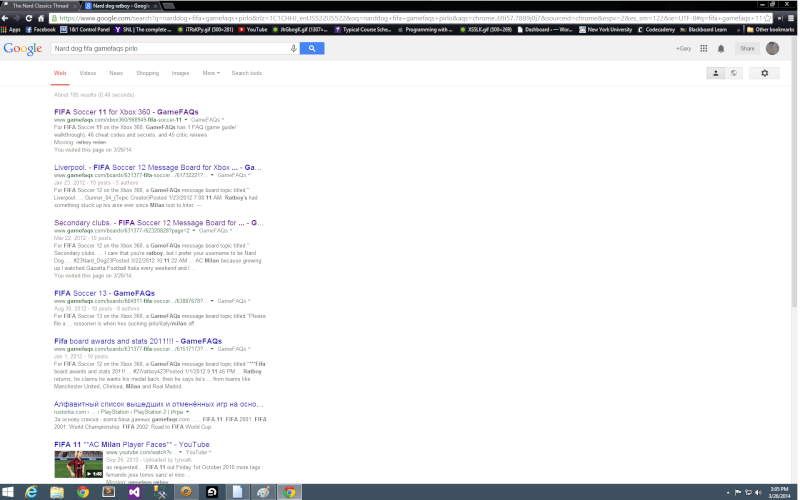Switch to the Shopping search tab
The width and height of the screenshot is (800, 500).
click(x=147, y=73)
